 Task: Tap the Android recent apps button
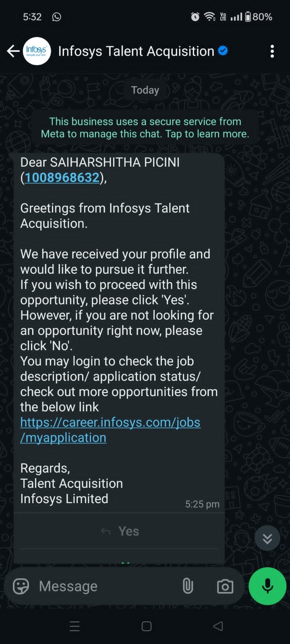[75, 626]
